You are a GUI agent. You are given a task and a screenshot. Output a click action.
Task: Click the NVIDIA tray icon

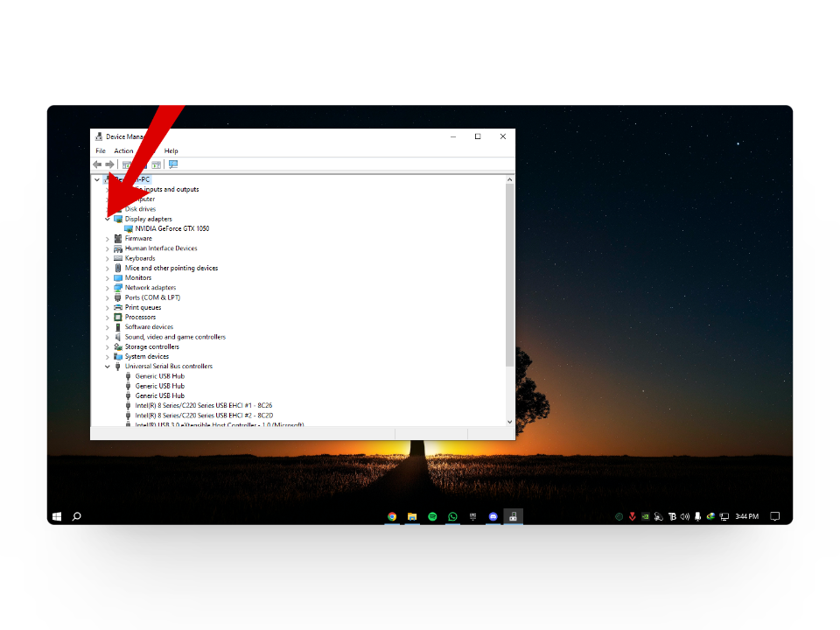(x=646, y=516)
